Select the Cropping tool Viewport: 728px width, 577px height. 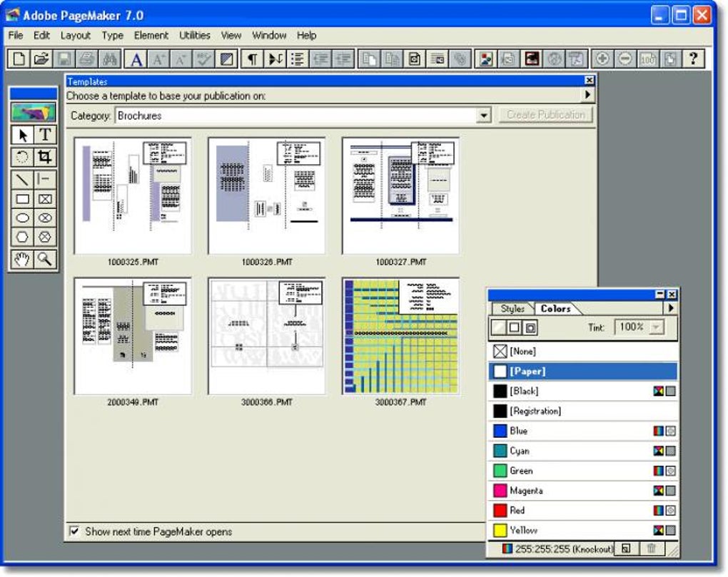pyautogui.click(x=44, y=157)
